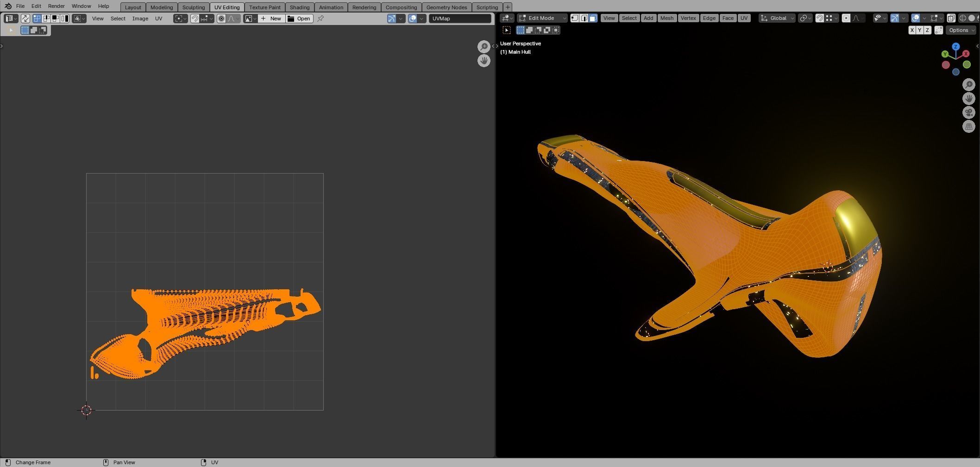980x467 pixels.
Task: Click the blue Z axis gizmo handle
Action: point(955,47)
